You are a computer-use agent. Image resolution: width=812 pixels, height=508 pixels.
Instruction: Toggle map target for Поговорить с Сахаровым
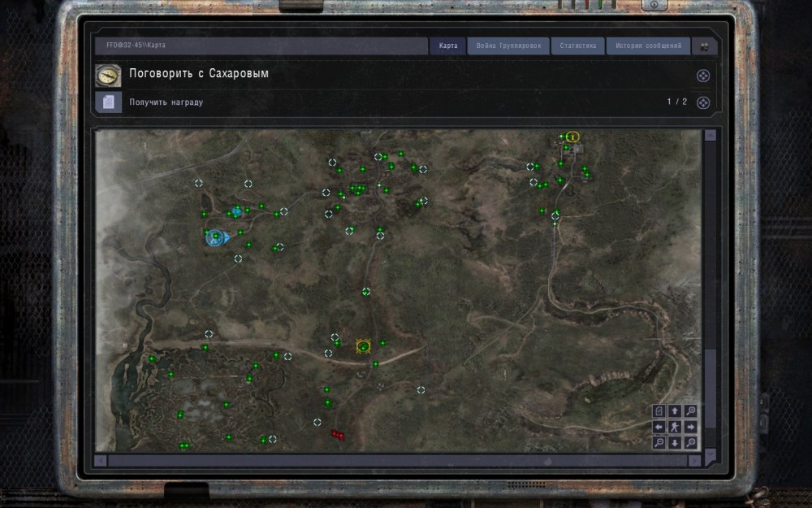pos(703,76)
